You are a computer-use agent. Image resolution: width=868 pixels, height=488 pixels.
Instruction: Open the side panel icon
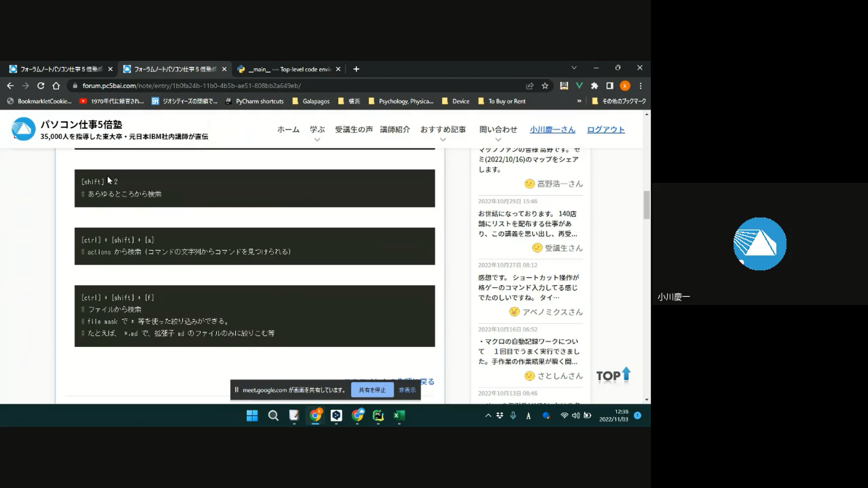(x=609, y=86)
